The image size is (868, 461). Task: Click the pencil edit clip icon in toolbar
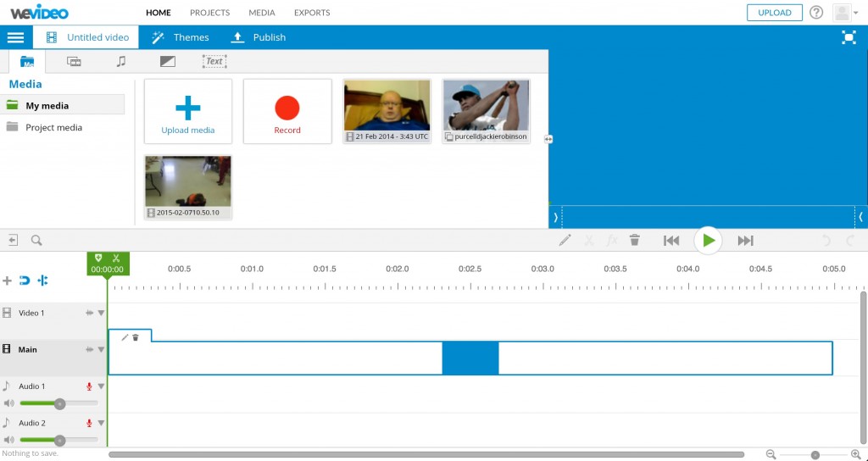[565, 240]
